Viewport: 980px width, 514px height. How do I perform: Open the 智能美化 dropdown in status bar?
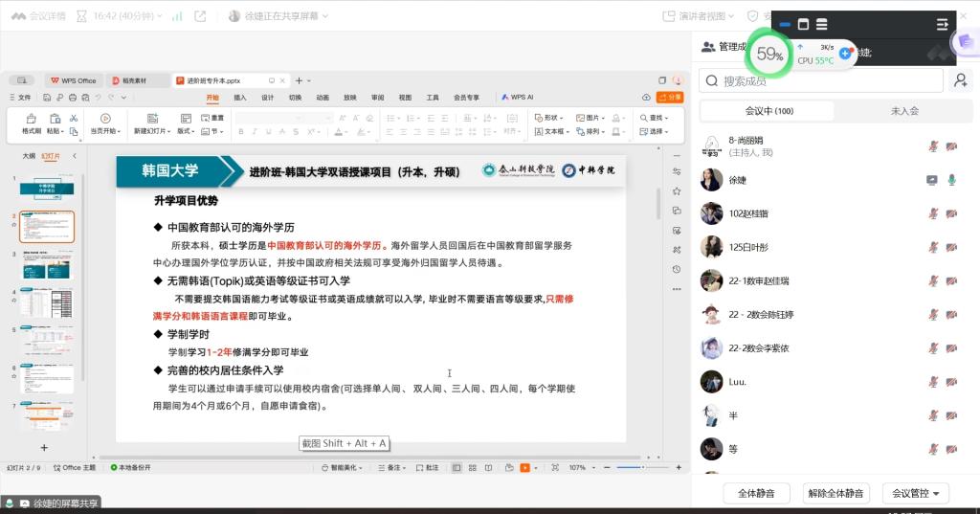tap(342, 468)
